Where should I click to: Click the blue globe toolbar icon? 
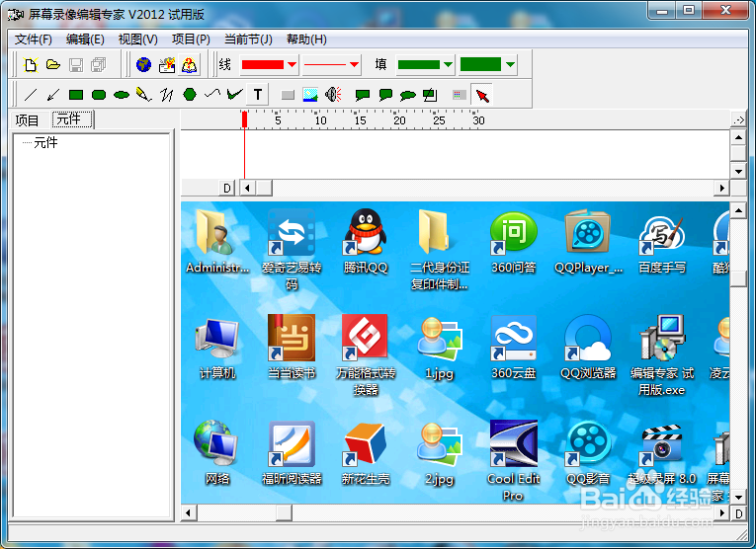pyautogui.click(x=143, y=64)
